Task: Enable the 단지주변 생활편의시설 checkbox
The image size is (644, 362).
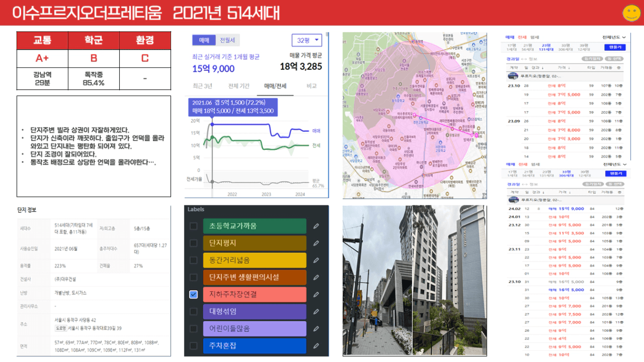Action: (x=193, y=277)
